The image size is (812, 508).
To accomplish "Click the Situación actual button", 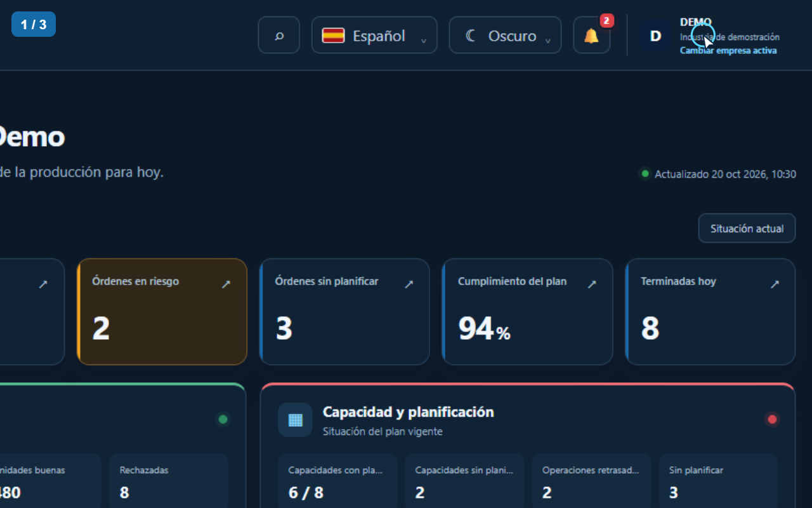I will tap(747, 229).
